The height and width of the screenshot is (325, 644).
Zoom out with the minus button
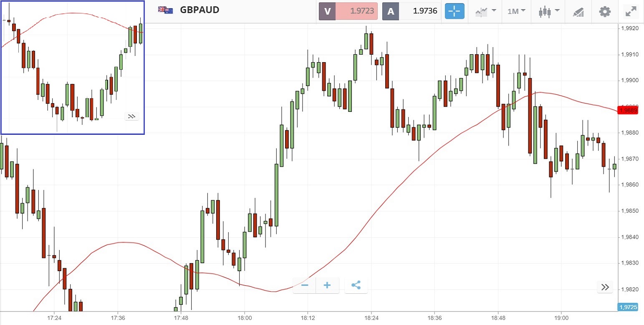pos(305,285)
